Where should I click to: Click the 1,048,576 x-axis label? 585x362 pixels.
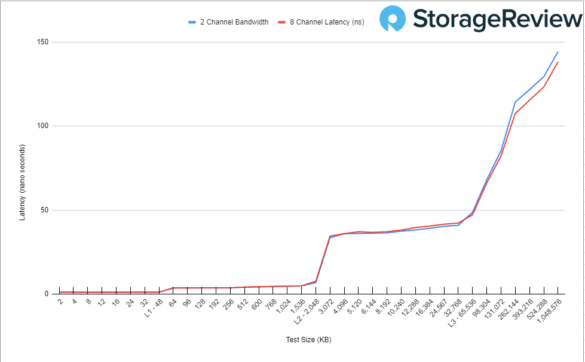click(x=550, y=311)
